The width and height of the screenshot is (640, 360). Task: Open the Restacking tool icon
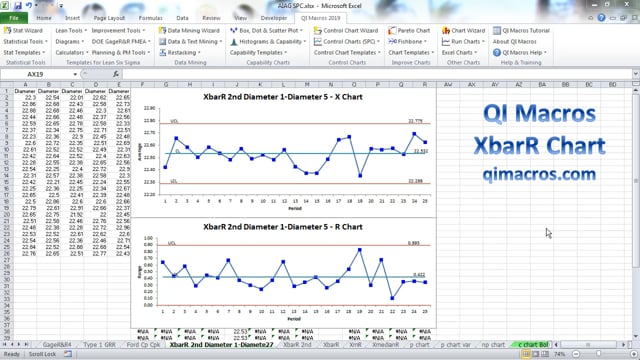162,53
